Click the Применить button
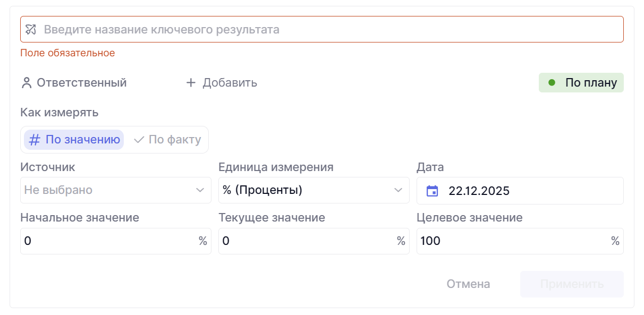Viewport: 644px width, 315px height. coord(572,284)
